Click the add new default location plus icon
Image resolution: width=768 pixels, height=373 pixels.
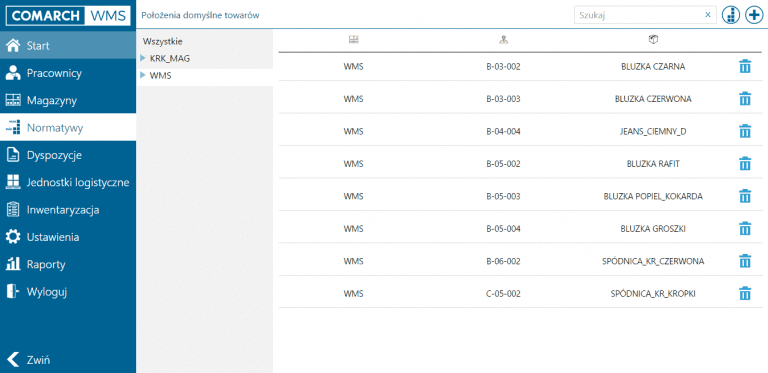(753, 15)
